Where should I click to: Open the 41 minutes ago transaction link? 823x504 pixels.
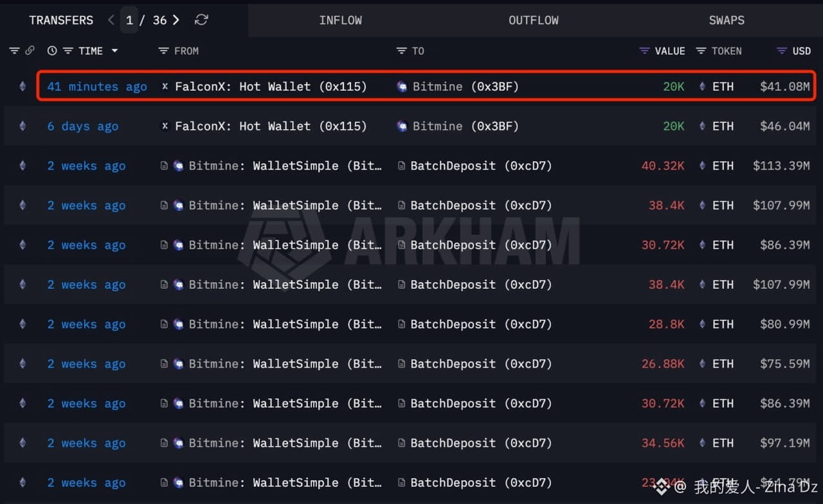(x=97, y=86)
